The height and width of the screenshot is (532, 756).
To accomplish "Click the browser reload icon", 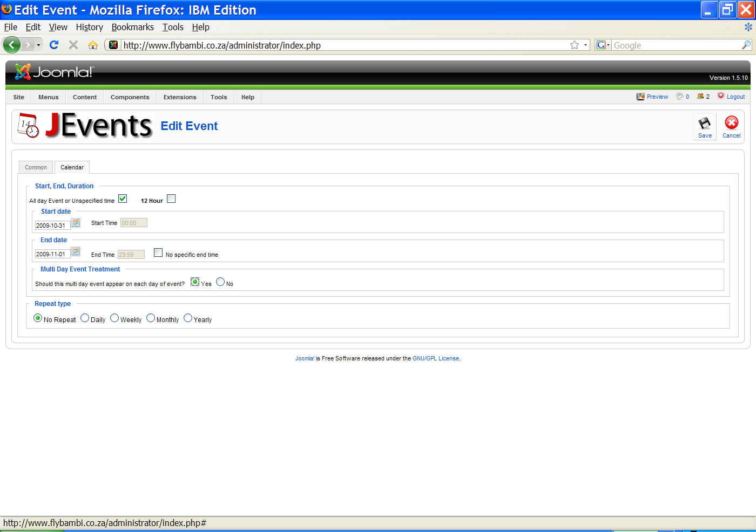I will pos(54,45).
